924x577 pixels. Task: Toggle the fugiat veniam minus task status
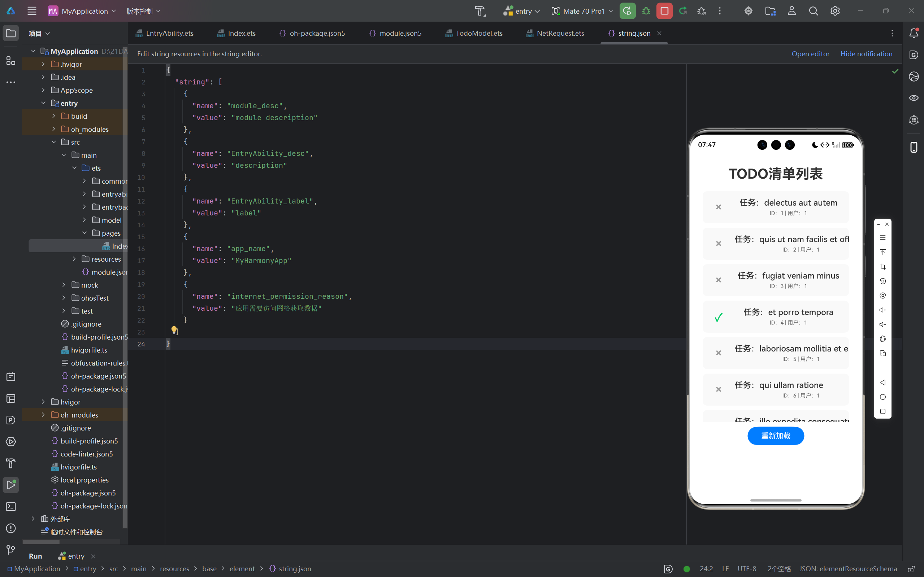(719, 280)
